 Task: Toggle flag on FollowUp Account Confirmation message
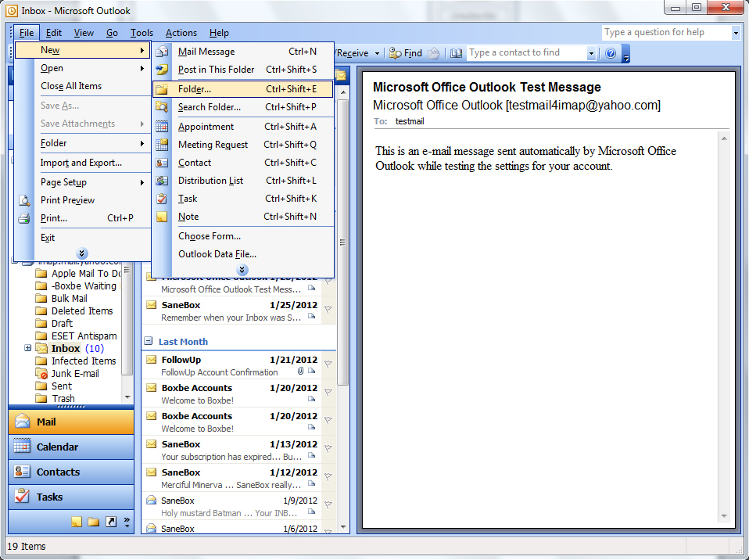(328, 364)
